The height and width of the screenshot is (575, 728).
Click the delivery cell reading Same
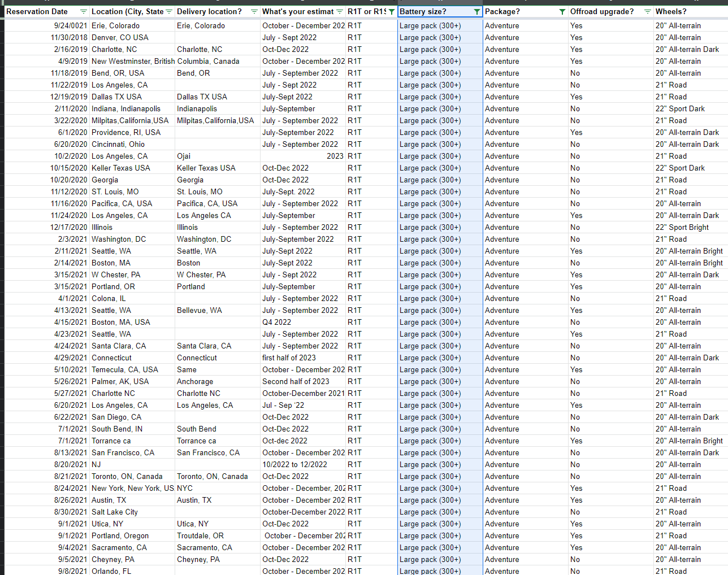(x=218, y=370)
